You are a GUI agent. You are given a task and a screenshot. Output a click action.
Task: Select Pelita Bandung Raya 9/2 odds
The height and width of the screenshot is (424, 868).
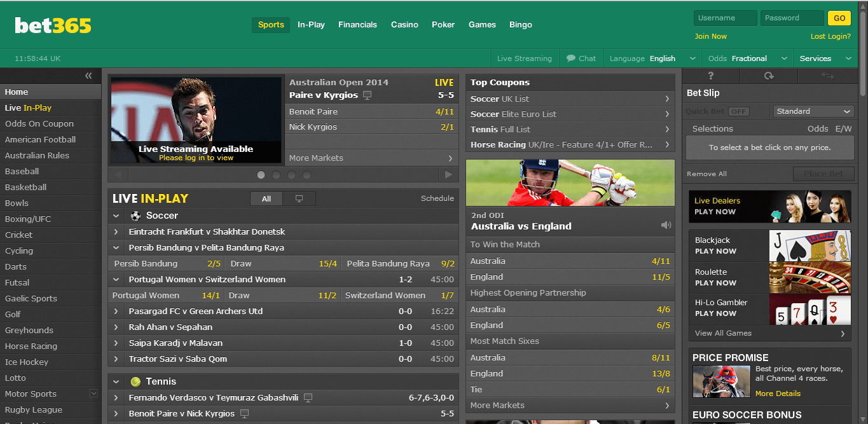coord(401,264)
